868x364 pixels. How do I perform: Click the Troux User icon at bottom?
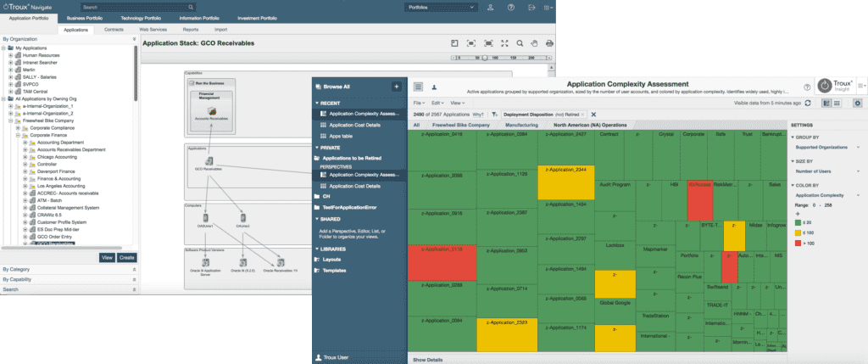coord(319,358)
